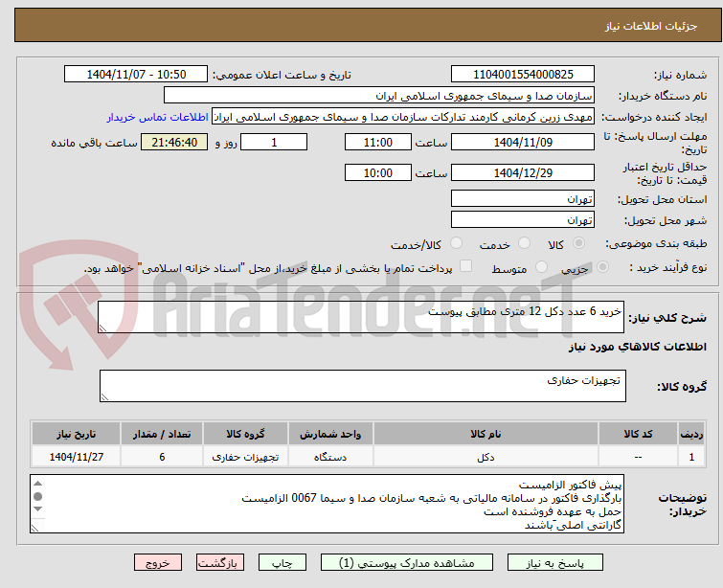Open مشاهده مدارک پیوستی (1) attachments
723x588 pixels.
(x=407, y=563)
